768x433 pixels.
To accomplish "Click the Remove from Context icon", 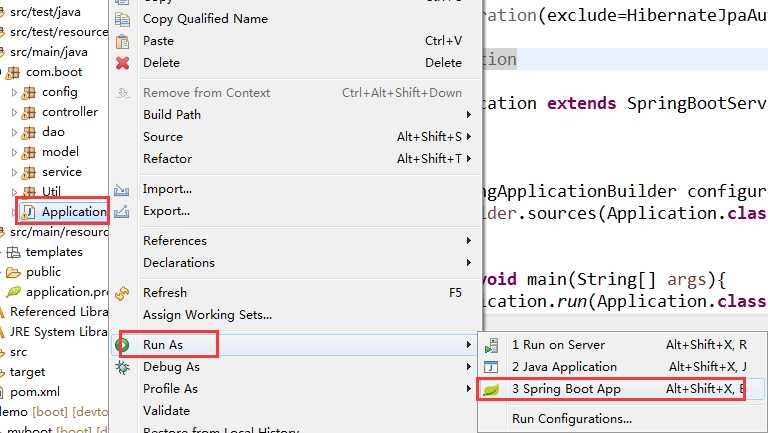I will [x=122, y=93].
